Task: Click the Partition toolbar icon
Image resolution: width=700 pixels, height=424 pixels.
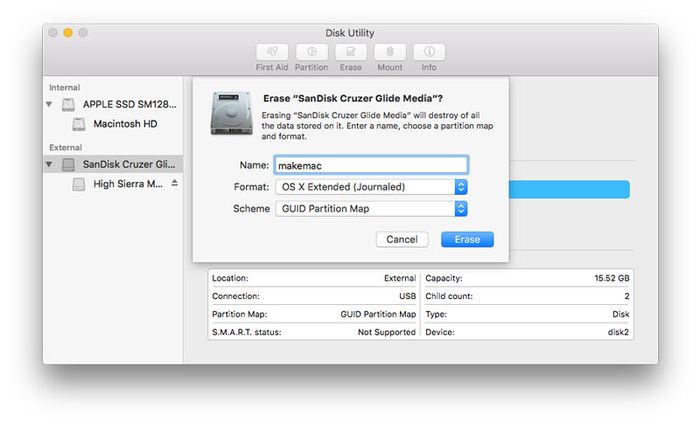Action: click(311, 52)
